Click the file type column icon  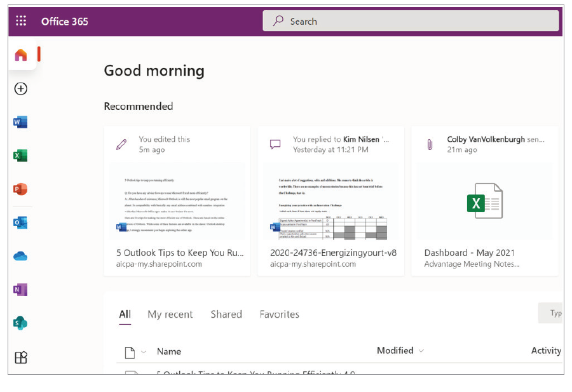(x=130, y=353)
